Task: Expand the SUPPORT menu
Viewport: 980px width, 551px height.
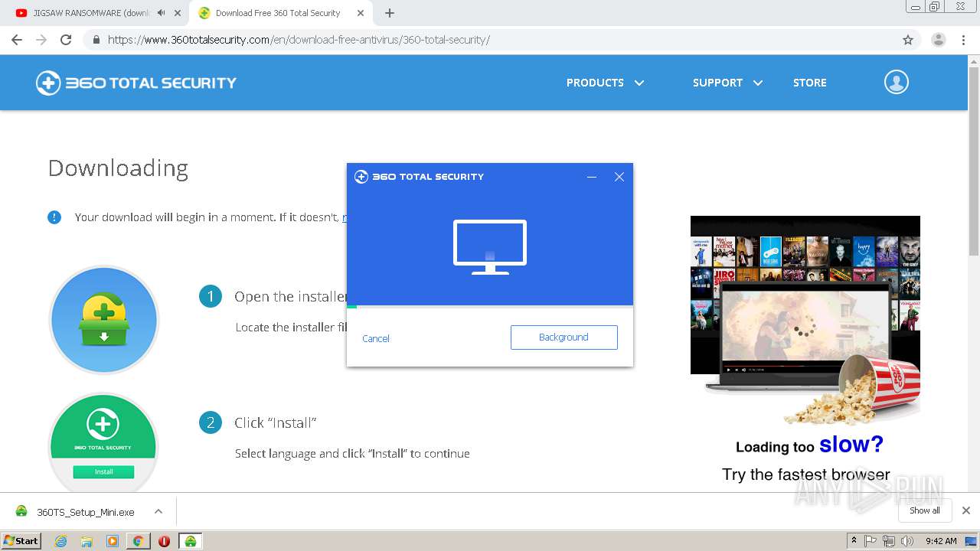Action: point(727,83)
